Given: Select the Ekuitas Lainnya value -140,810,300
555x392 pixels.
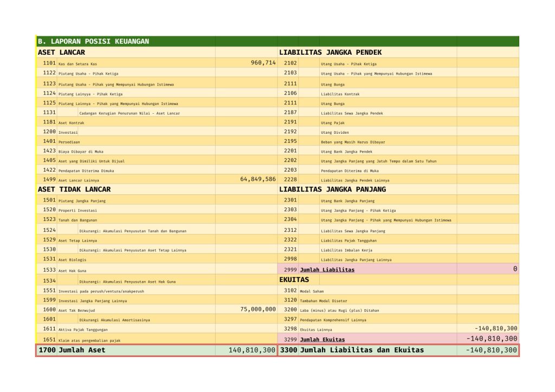Looking at the screenshot, I should coord(496,328).
